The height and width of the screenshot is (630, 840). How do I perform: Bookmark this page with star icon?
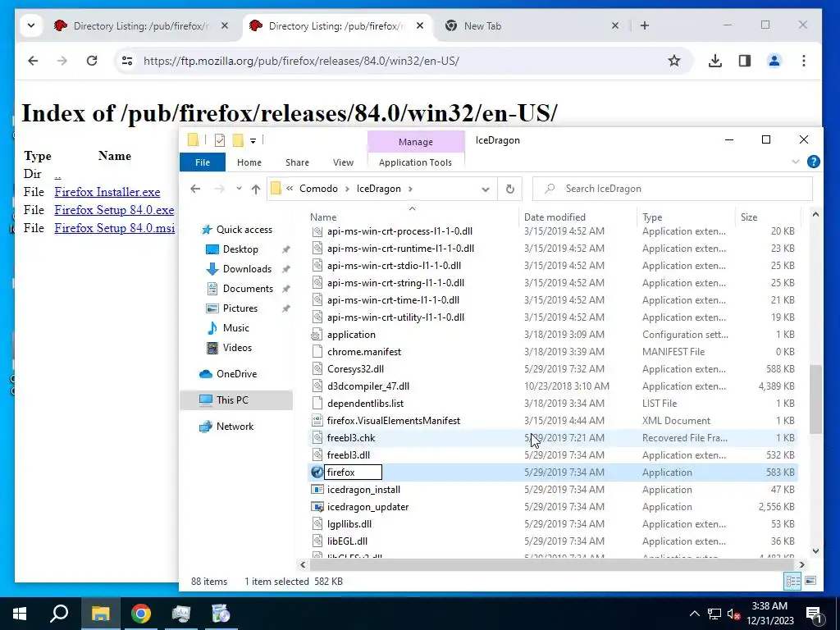point(674,61)
